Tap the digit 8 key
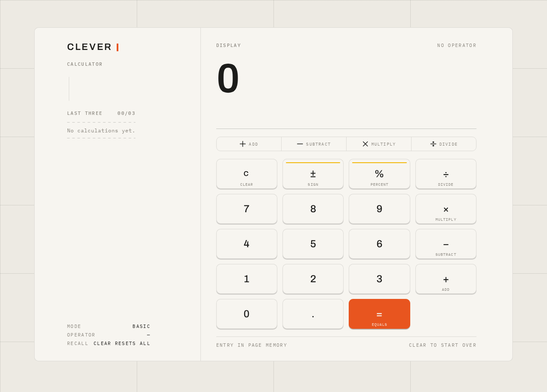The height and width of the screenshot is (392, 547). point(313,209)
